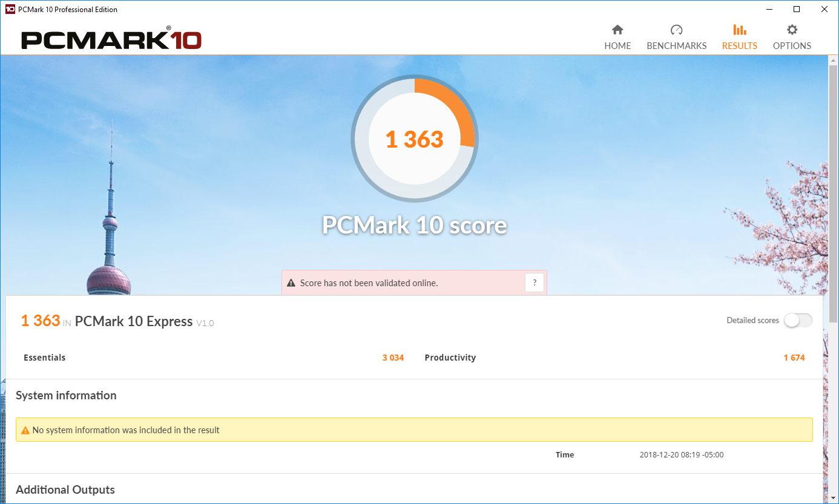The height and width of the screenshot is (504, 839).
Task: Close the PCMark 10 window
Action: click(824, 9)
